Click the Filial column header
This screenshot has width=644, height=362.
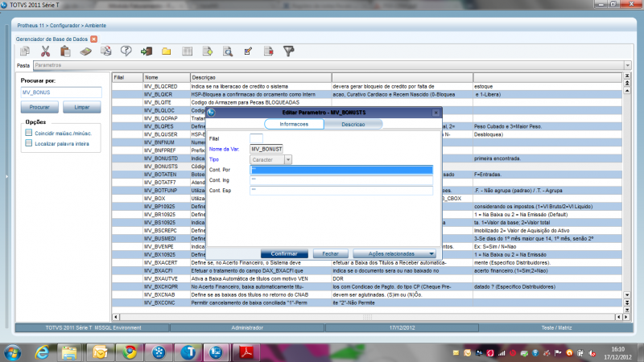point(128,77)
